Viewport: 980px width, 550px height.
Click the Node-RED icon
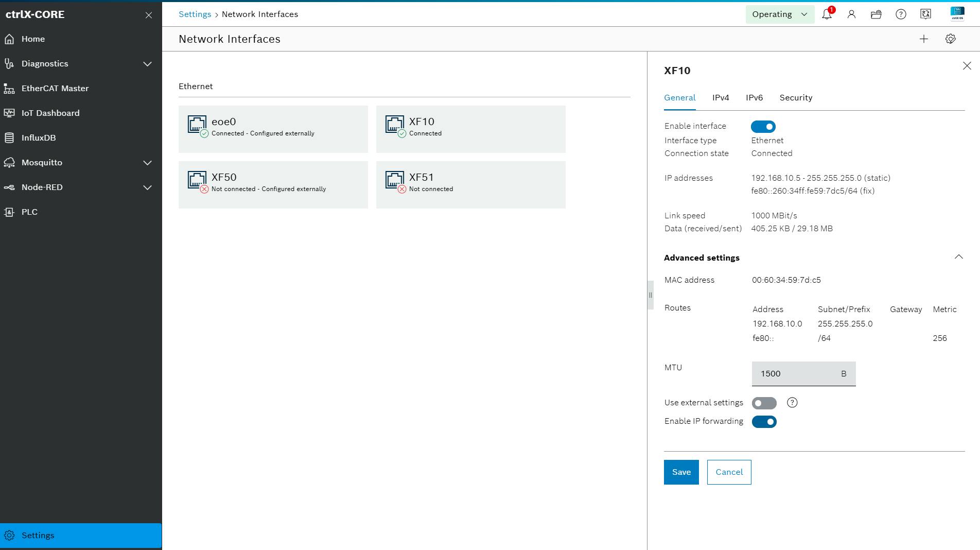9,187
